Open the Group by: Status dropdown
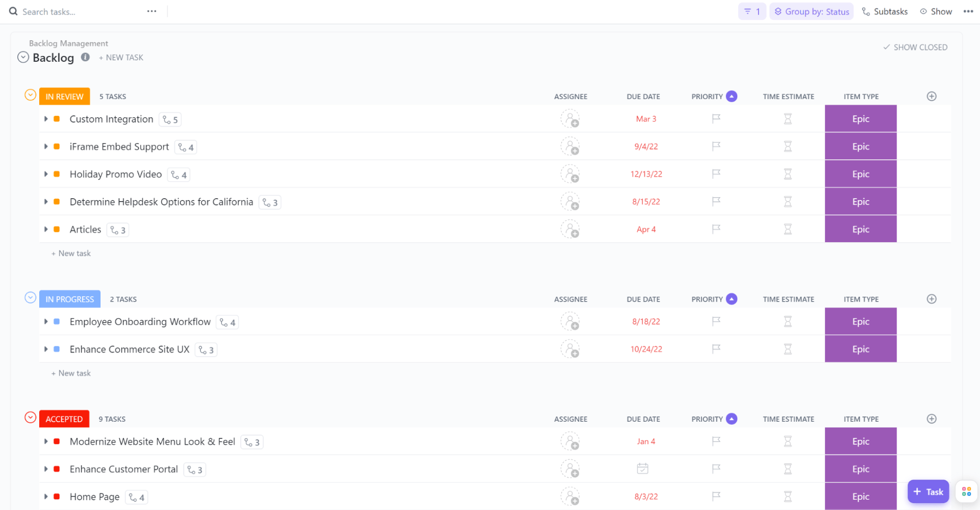980x510 pixels. click(x=811, y=12)
